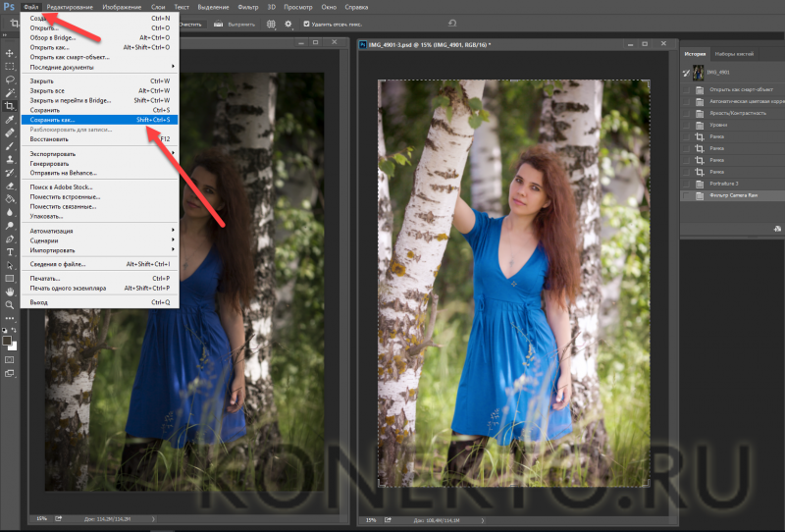Swap foreground and background colors
The height and width of the screenshot is (532, 785).
pyautogui.click(x=14, y=331)
